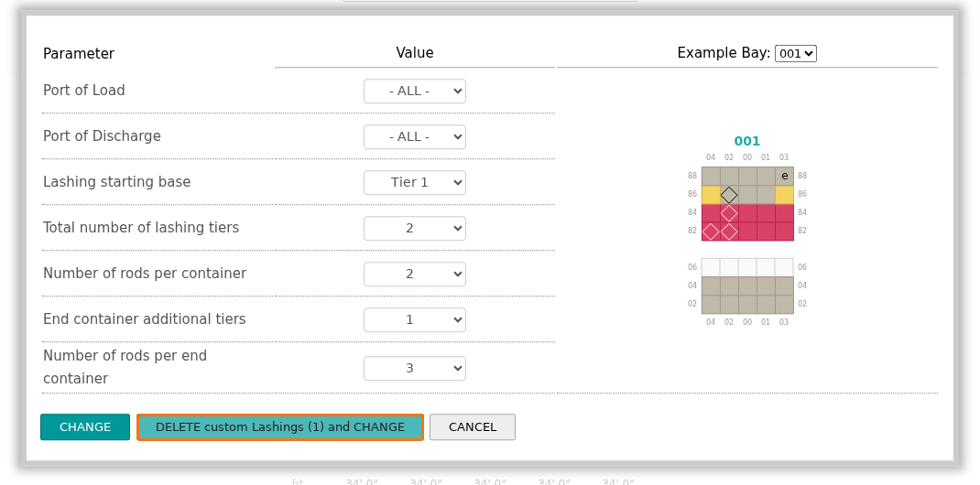
Task: Click the diamond in tier 82 row 02
Action: pos(729,232)
